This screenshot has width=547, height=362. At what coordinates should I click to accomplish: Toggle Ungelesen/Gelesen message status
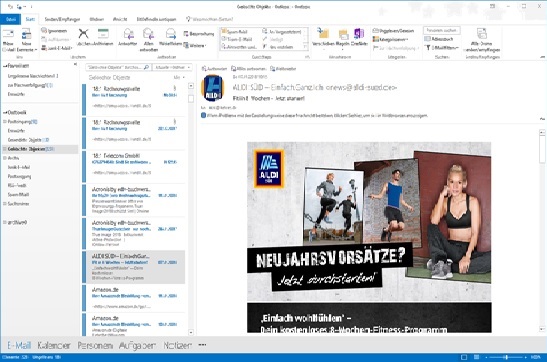click(x=394, y=31)
